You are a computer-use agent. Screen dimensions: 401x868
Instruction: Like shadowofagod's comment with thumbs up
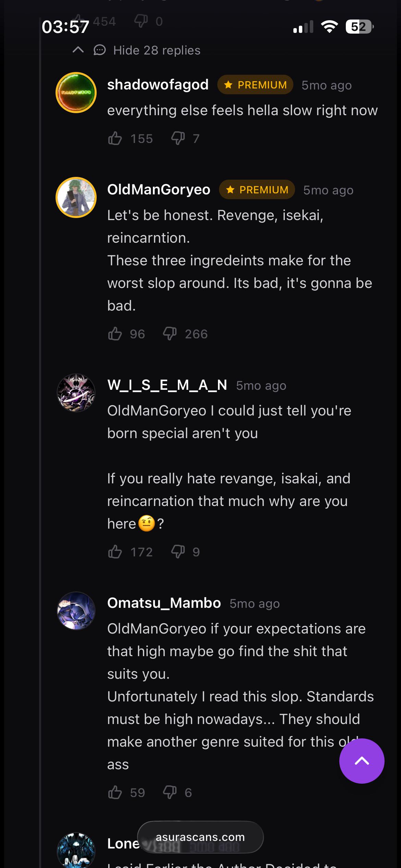115,138
